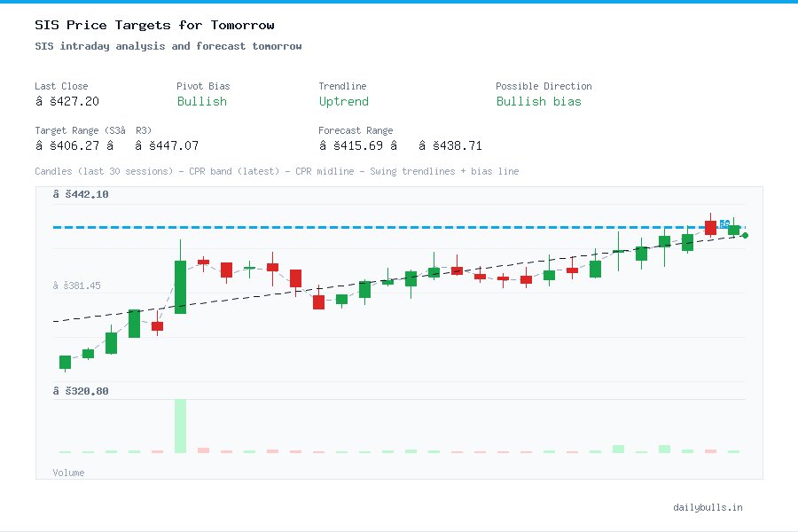The image size is (798, 532).
Task: Select the 406.27 to 447.07 target range
Action: [116, 145]
